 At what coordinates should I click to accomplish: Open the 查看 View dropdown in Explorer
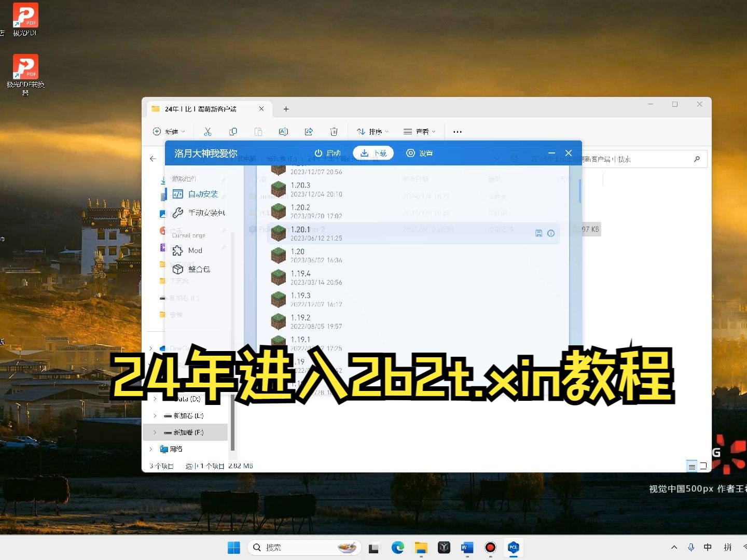(419, 132)
